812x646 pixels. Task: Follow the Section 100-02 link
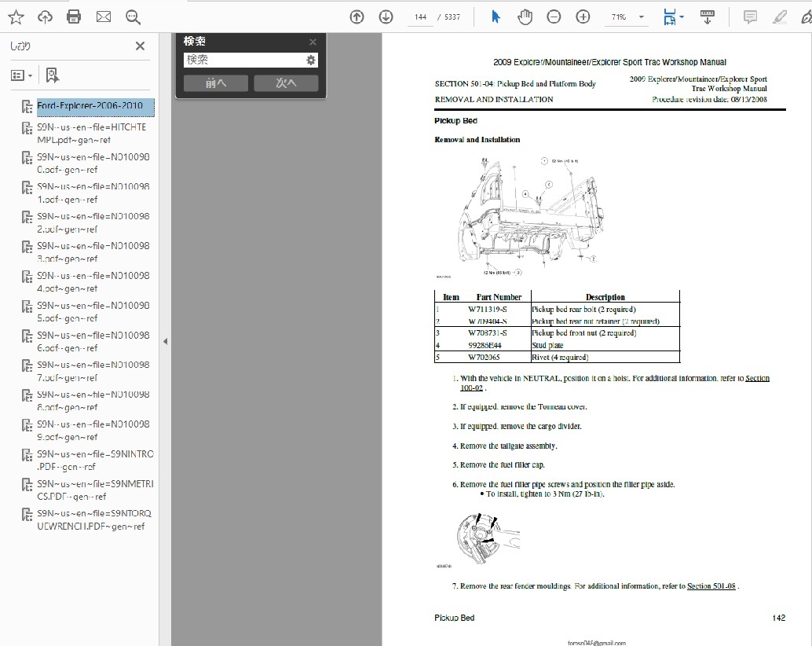click(x=615, y=383)
